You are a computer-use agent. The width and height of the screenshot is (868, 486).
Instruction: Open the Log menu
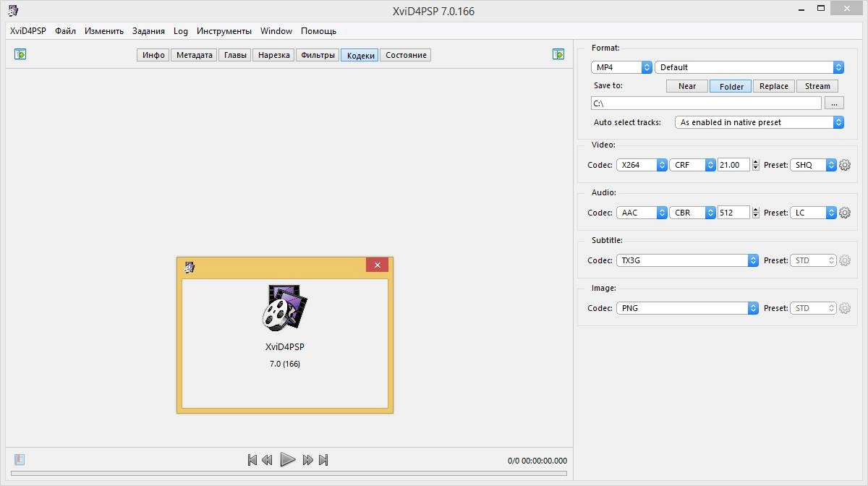[x=180, y=31]
